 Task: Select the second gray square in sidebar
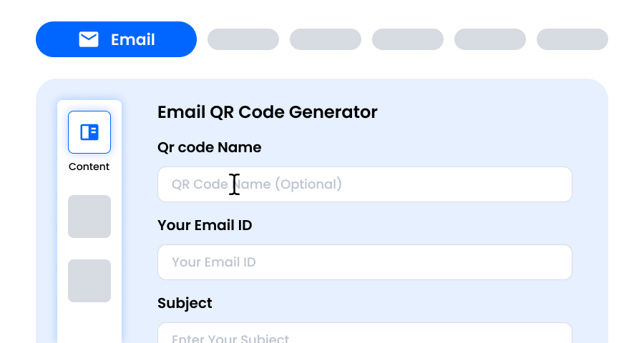89,281
